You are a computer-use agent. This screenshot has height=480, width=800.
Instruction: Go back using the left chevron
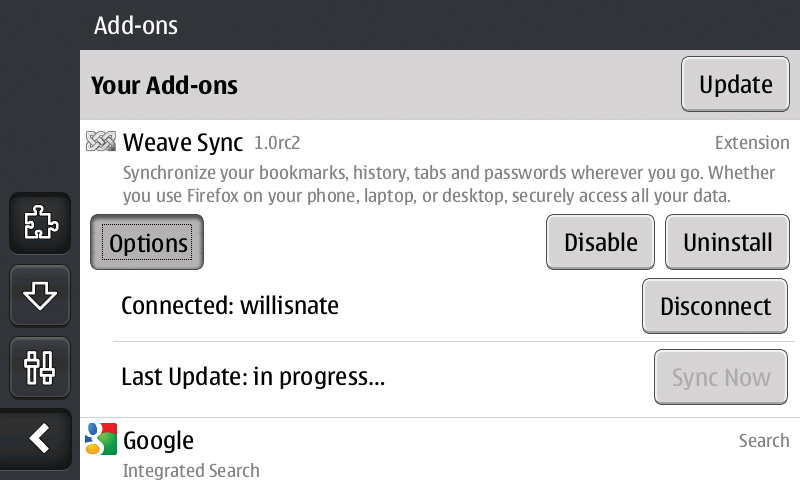pyautogui.click(x=37, y=439)
